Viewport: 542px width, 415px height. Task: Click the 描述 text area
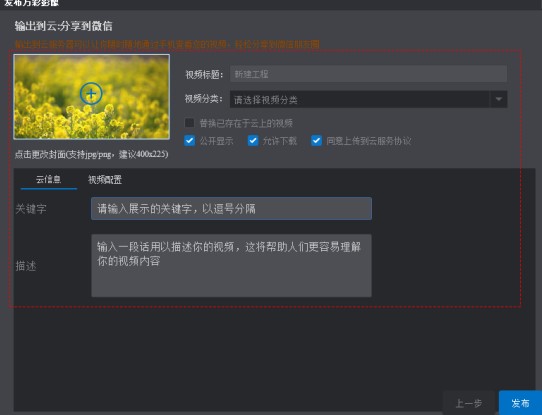pyautogui.click(x=232, y=265)
